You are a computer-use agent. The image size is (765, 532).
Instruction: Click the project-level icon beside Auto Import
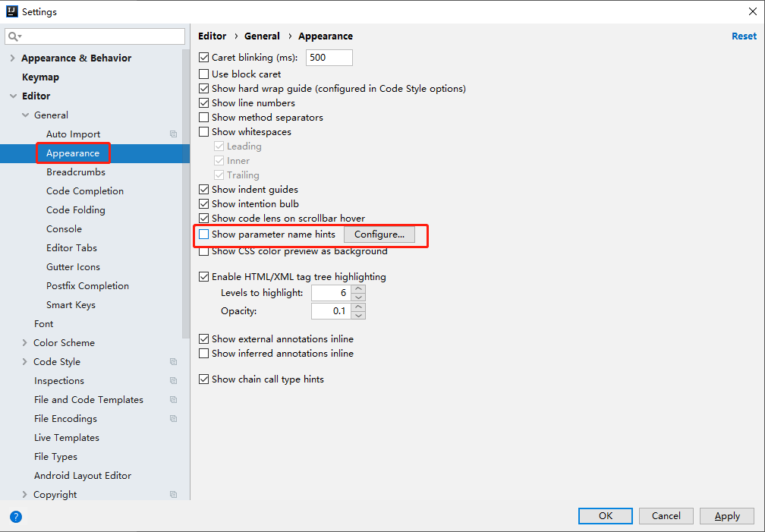pyautogui.click(x=173, y=134)
